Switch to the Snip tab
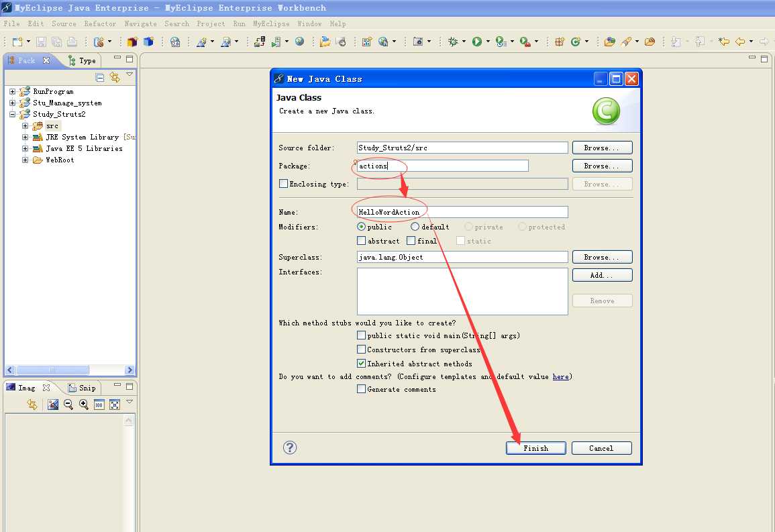 (82, 388)
